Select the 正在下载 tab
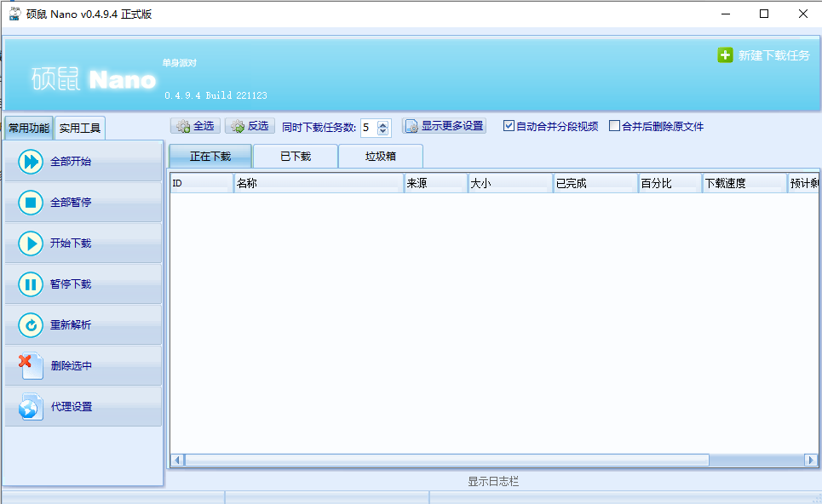Image resolution: width=822 pixels, height=504 pixels. (x=210, y=156)
